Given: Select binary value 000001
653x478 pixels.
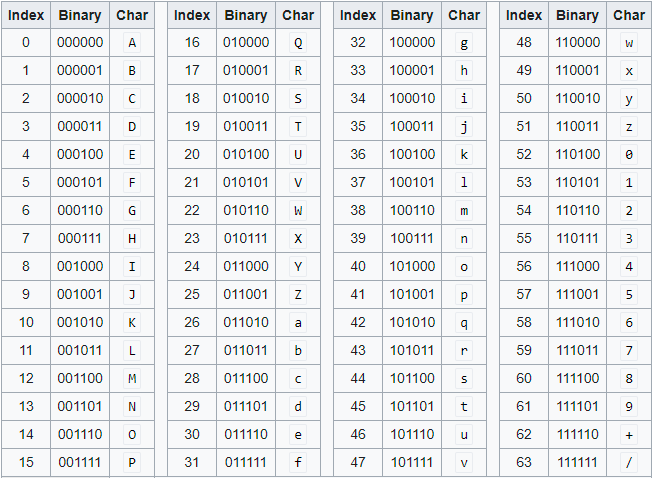Looking at the screenshot, I should (80, 70).
